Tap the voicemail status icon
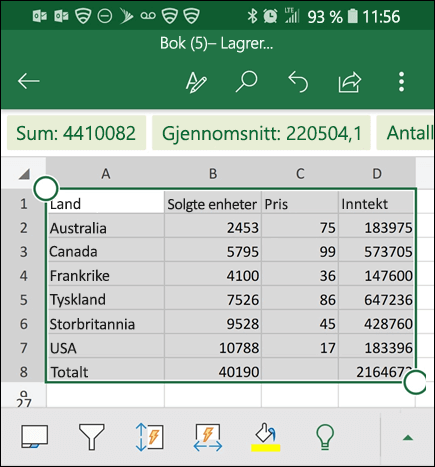This screenshot has height=467, width=435. click(x=148, y=16)
